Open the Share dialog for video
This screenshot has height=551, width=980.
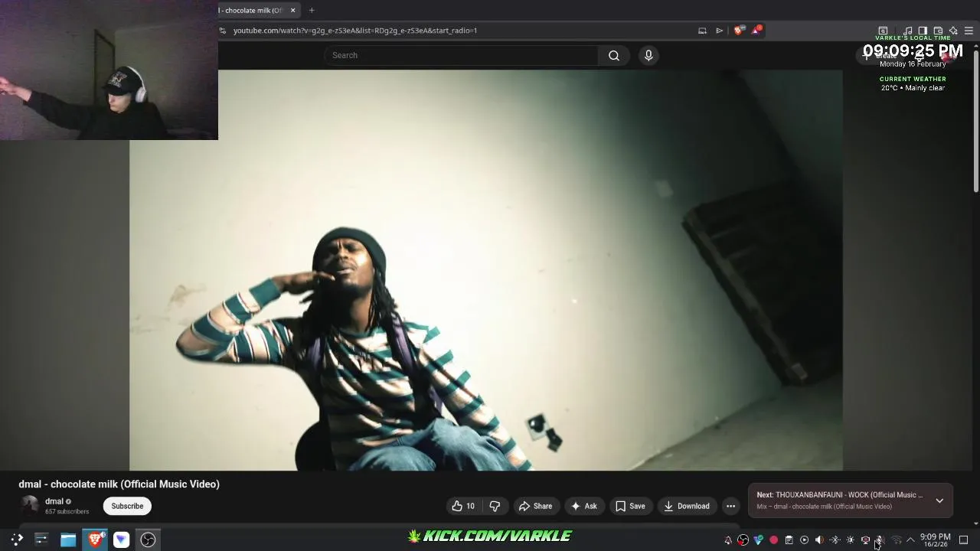click(535, 506)
